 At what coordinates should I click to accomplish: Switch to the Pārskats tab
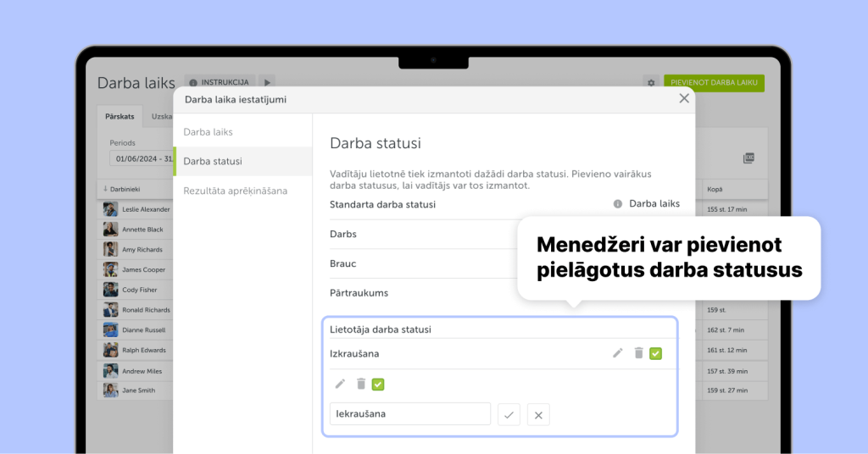coord(120,117)
